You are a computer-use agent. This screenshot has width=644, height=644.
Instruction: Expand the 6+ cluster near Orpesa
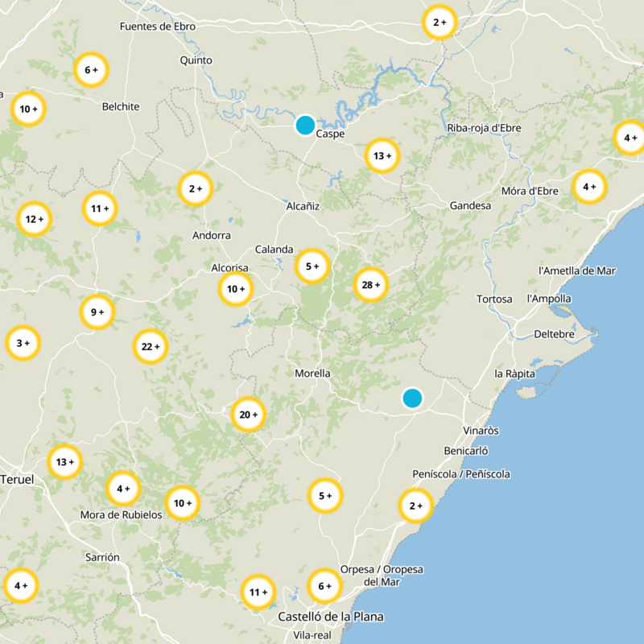[324, 586]
